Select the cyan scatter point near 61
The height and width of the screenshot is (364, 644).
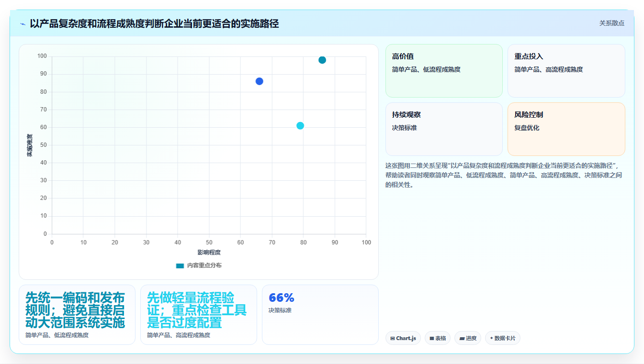tap(300, 126)
